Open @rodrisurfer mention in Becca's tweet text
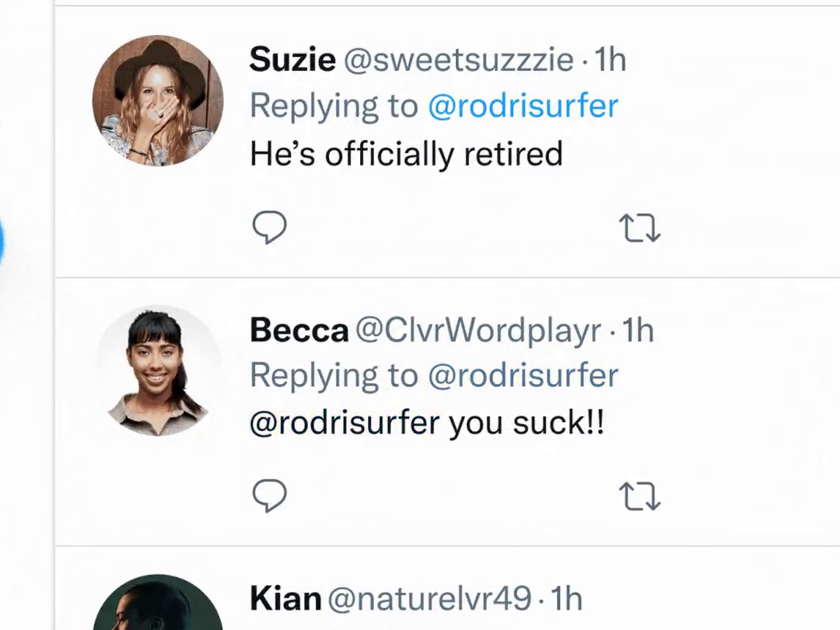 [x=345, y=423]
